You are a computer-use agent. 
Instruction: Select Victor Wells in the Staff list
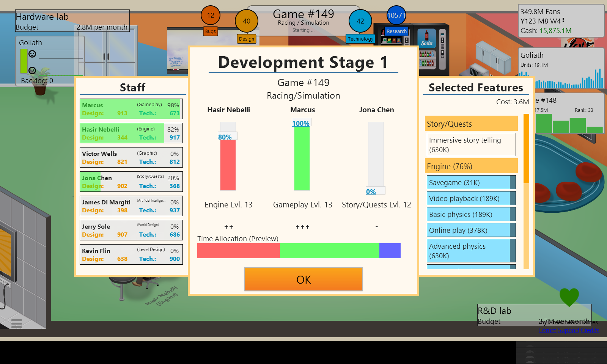coord(131,157)
